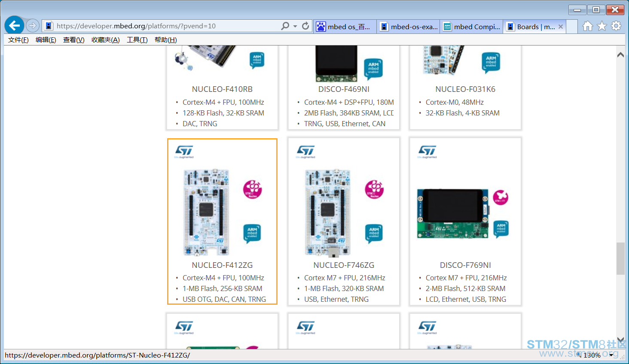Screen dimensions: 629x364
Task: Open the favorites star panel
Action: point(602,26)
